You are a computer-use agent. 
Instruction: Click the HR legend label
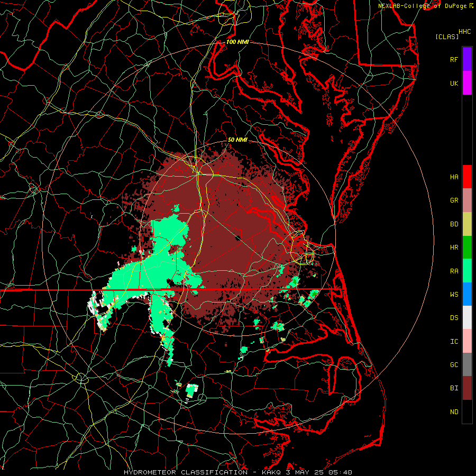(454, 248)
